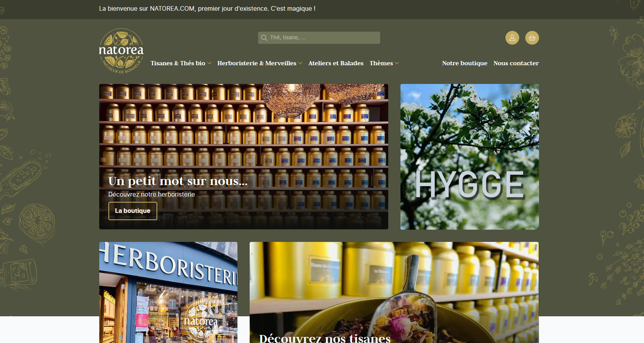Screen dimensions: 644x343
Task: Open the HYGGE blossom image card
Action: (470, 157)
